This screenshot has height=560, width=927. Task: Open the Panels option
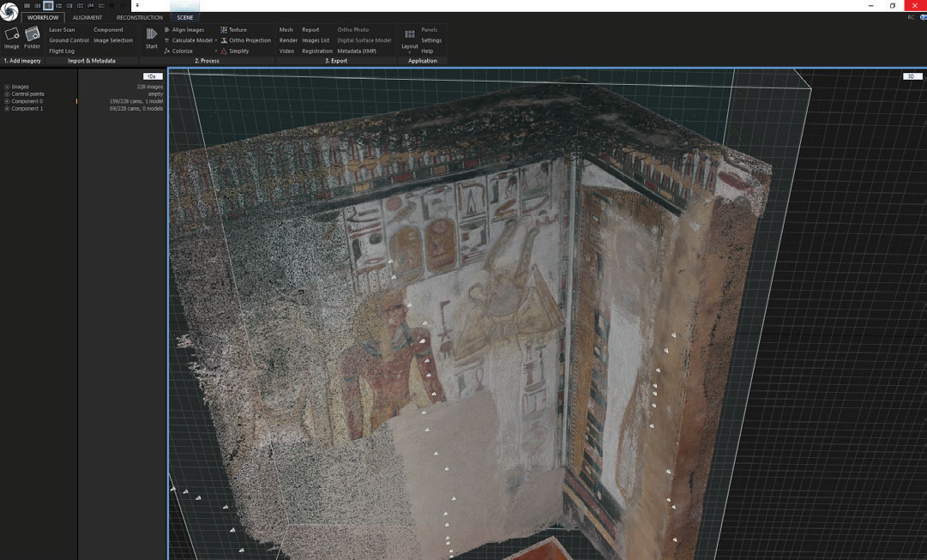pos(430,29)
